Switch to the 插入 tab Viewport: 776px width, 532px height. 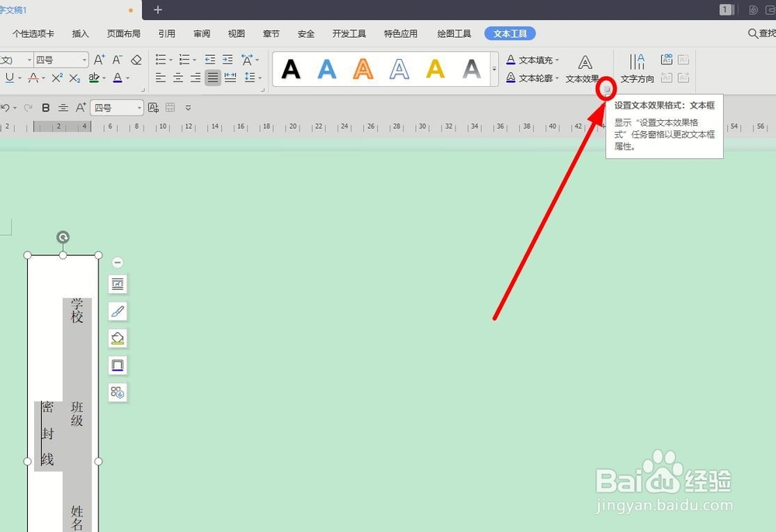pos(80,33)
